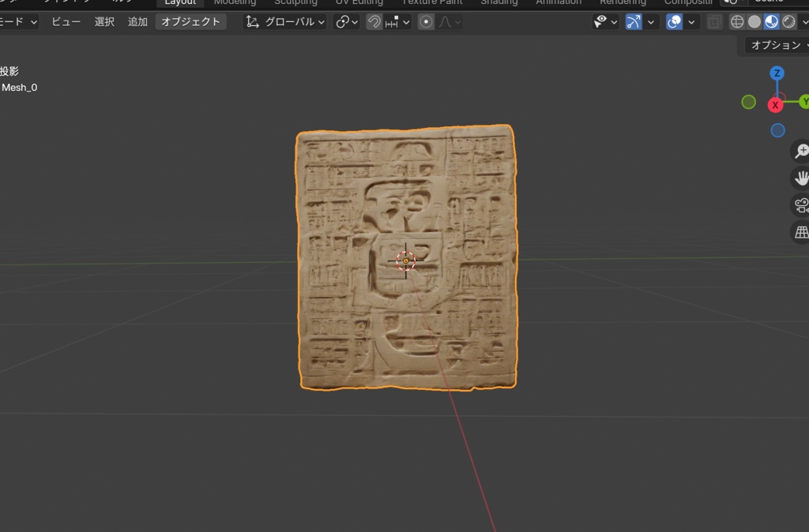Enable material preview shading
The width and height of the screenshot is (809, 532).
tap(773, 21)
